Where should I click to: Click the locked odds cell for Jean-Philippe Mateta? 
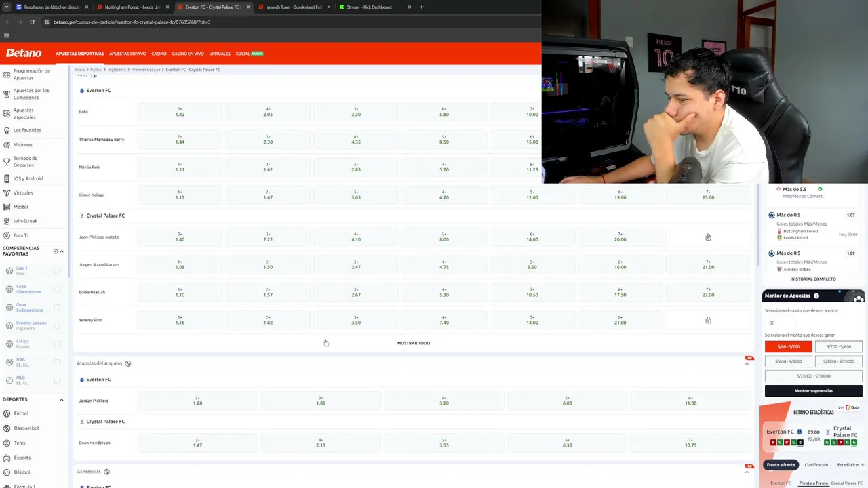pyautogui.click(x=708, y=237)
